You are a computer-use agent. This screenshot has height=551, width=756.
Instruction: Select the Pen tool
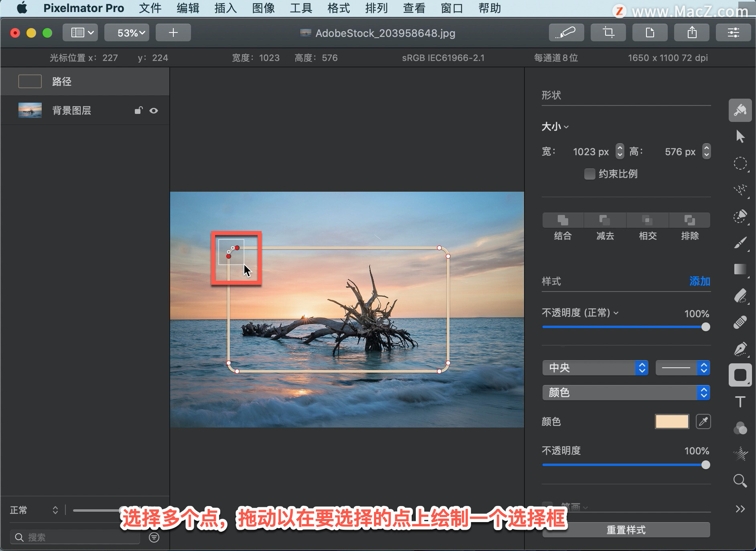pyautogui.click(x=740, y=349)
